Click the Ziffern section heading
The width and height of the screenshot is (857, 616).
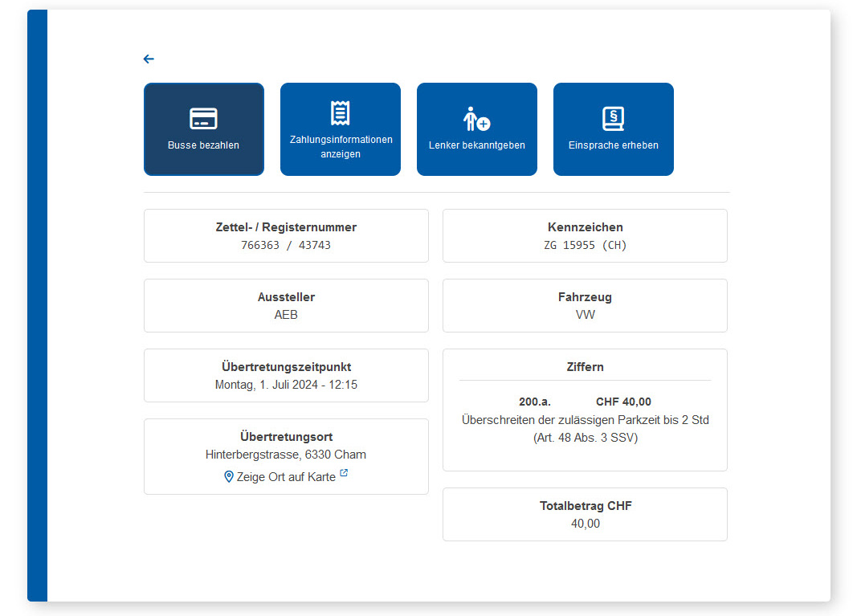585,366
